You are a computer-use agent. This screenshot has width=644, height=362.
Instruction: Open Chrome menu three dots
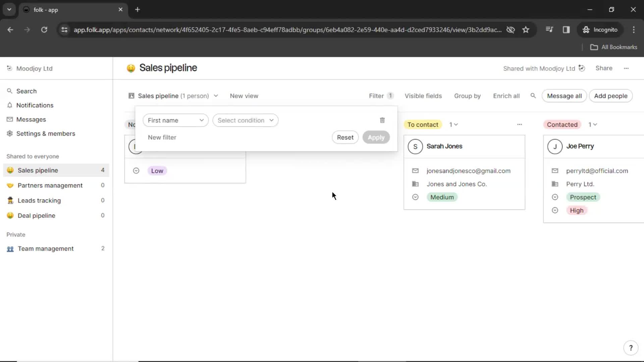(634, 30)
